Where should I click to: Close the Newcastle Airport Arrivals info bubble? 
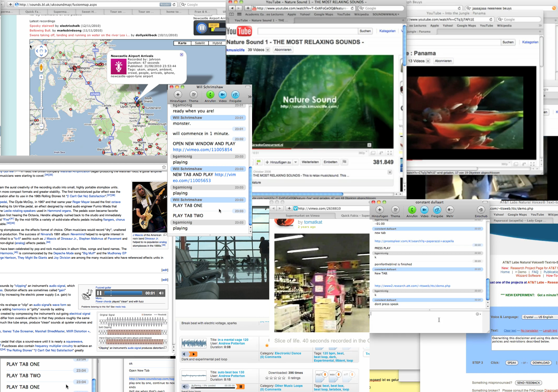[182, 55]
